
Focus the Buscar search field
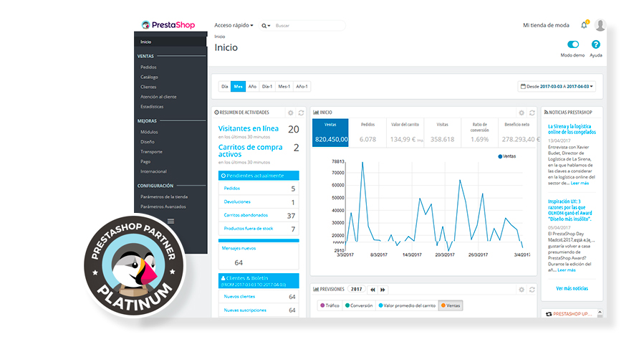(x=309, y=26)
